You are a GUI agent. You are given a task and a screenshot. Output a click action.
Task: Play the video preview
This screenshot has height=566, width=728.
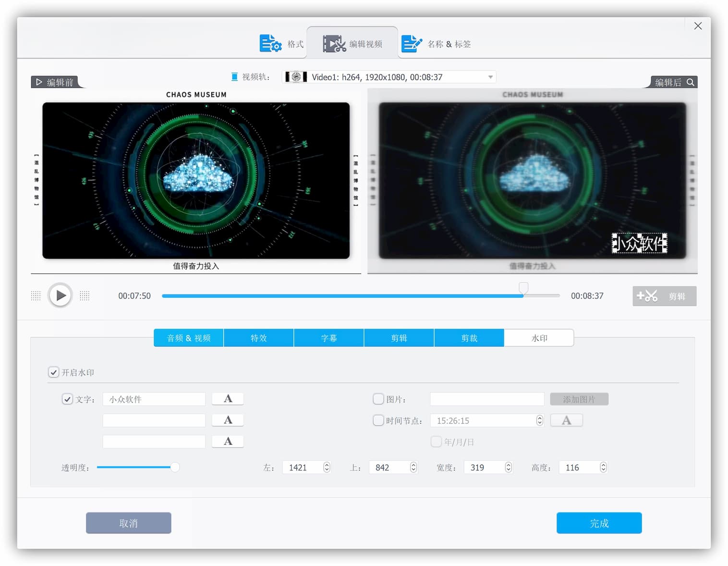pos(61,295)
